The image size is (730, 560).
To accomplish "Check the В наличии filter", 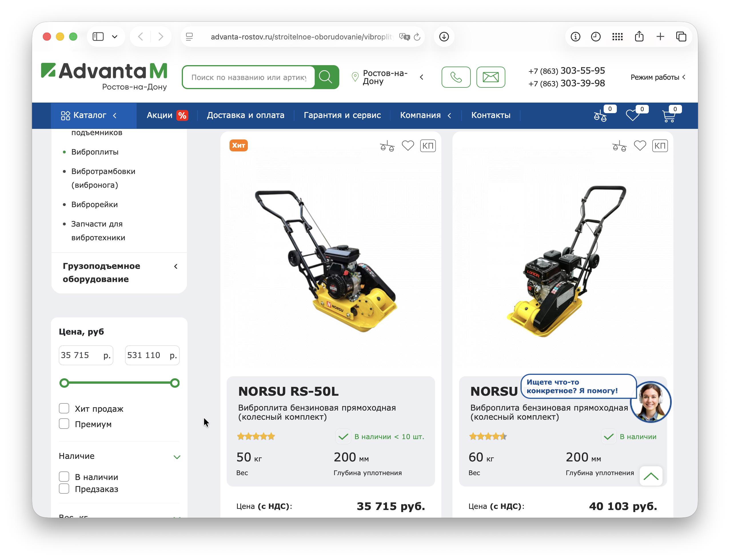I will pyautogui.click(x=64, y=477).
